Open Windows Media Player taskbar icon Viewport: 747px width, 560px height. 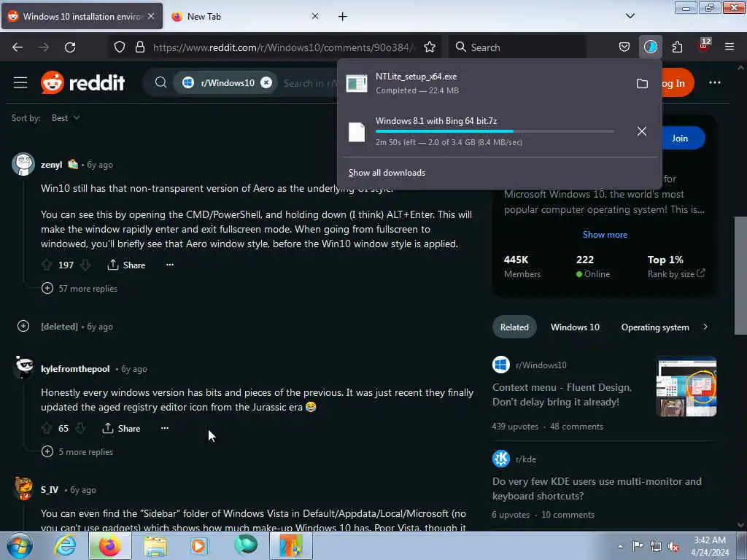199,545
